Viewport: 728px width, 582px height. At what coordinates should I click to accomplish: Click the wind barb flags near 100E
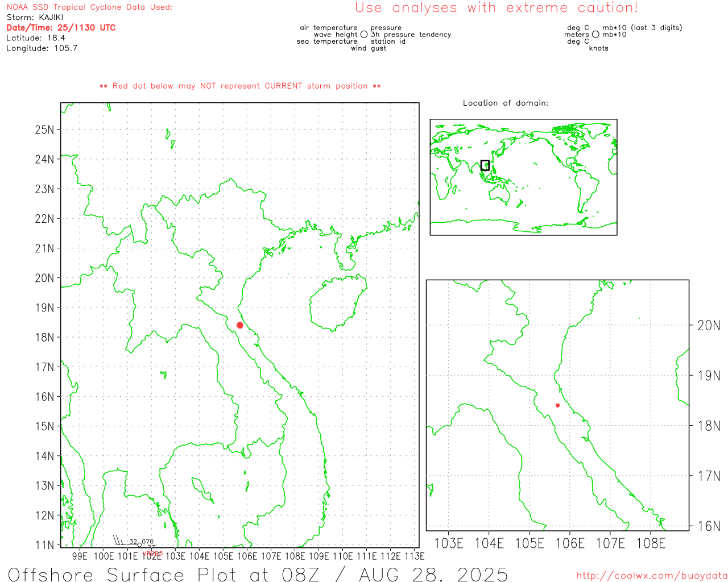118,540
